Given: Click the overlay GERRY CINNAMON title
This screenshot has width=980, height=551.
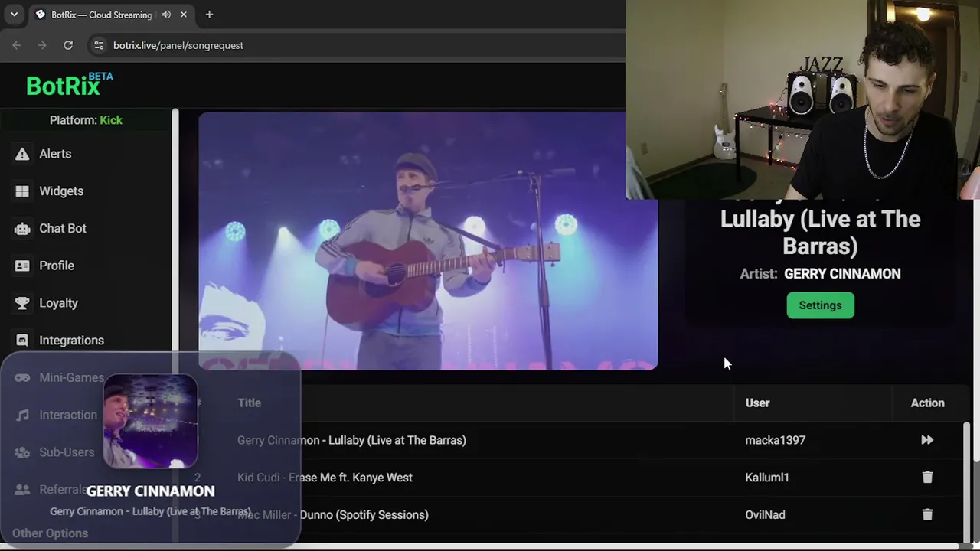Looking at the screenshot, I should (150, 491).
